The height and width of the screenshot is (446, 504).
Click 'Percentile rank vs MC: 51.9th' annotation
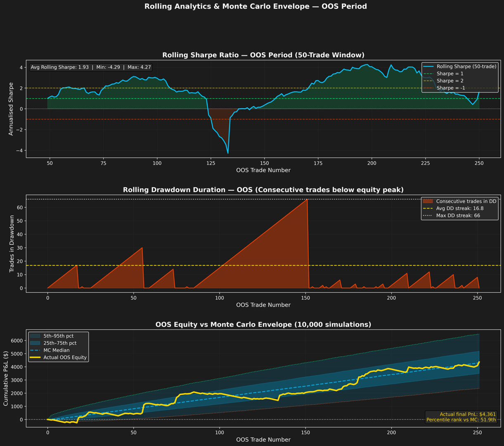[x=461, y=420]
